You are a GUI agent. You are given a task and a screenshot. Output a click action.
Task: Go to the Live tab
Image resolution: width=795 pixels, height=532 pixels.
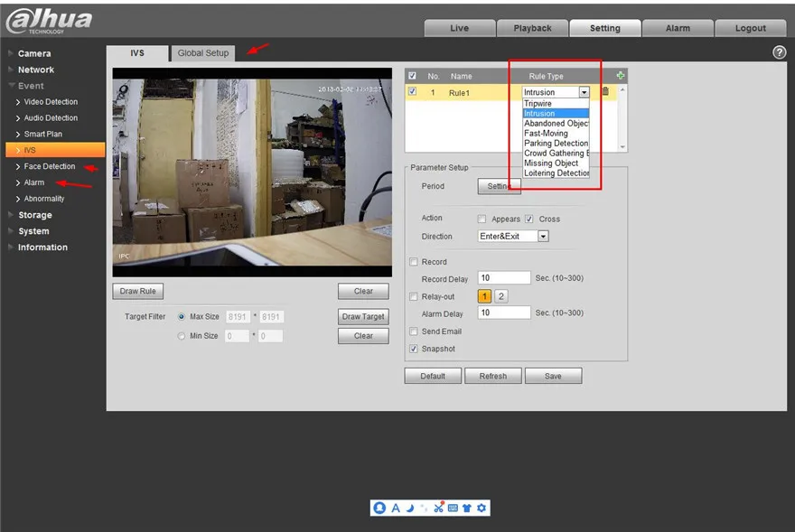click(459, 28)
